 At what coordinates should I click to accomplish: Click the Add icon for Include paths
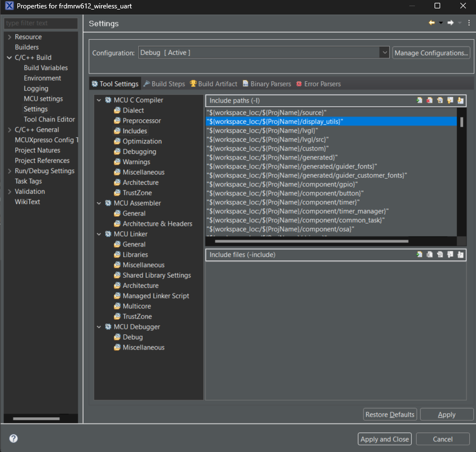tap(419, 101)
